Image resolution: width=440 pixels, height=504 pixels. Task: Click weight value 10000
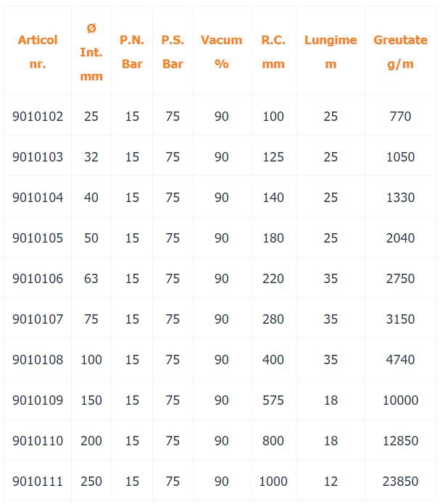[x=400, y=400]
